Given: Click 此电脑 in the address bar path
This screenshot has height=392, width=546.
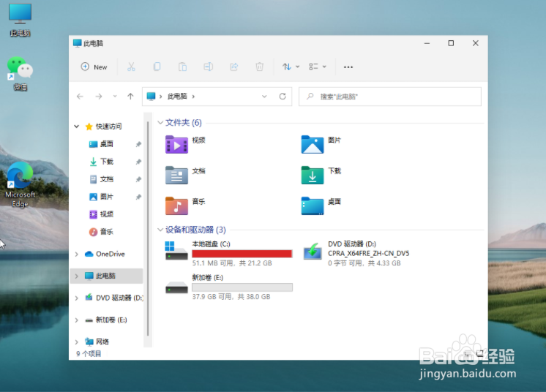Looking at the screenshot, I should [x=177, y=97].
